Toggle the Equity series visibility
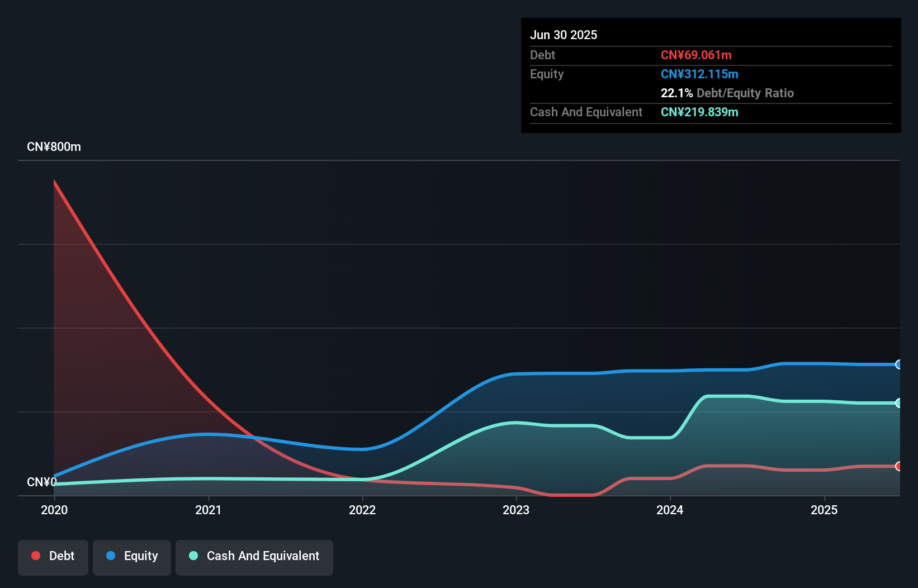This screenshot has height=588, width=918. pos(131,557)
